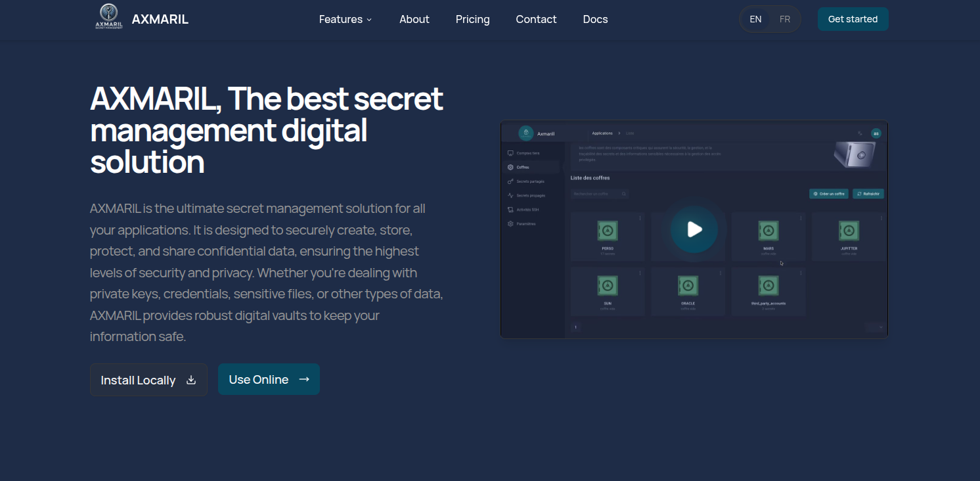Select the EN language option
Screen dimensions: 980x481
pyautogui.click(x=755, y=19)
